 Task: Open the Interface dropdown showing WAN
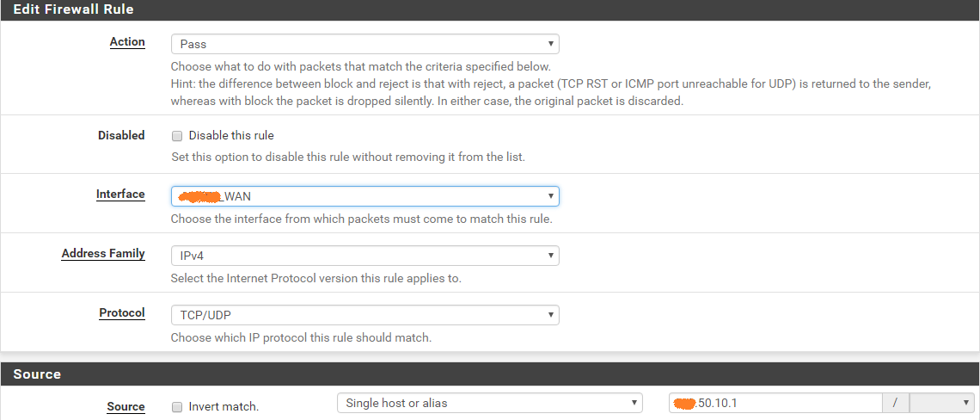[x=365, y=196]
